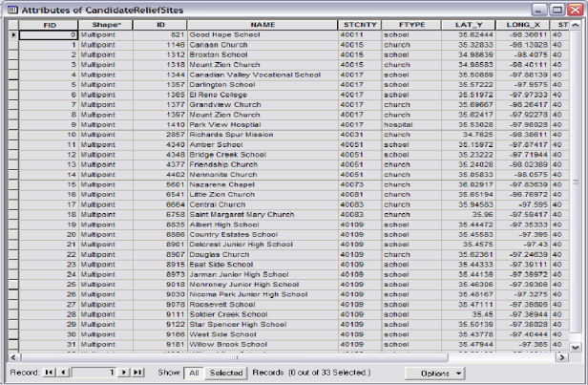The height and width of the screenshot is (385, 588).
Task: Show only selected records
Action: (x=226, y=372)
